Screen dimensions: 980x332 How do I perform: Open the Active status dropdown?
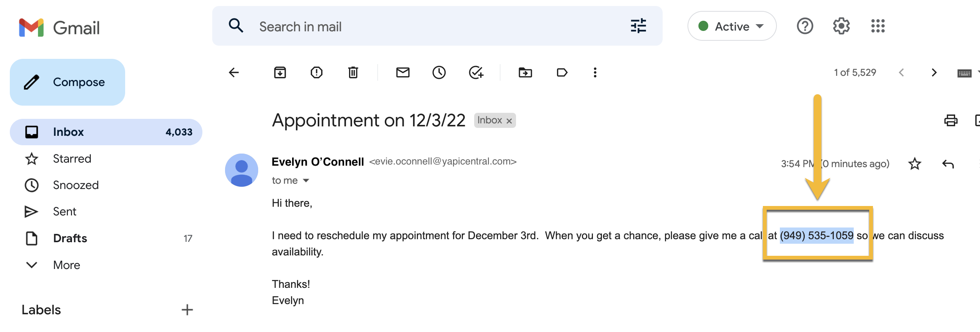point(732,26)
